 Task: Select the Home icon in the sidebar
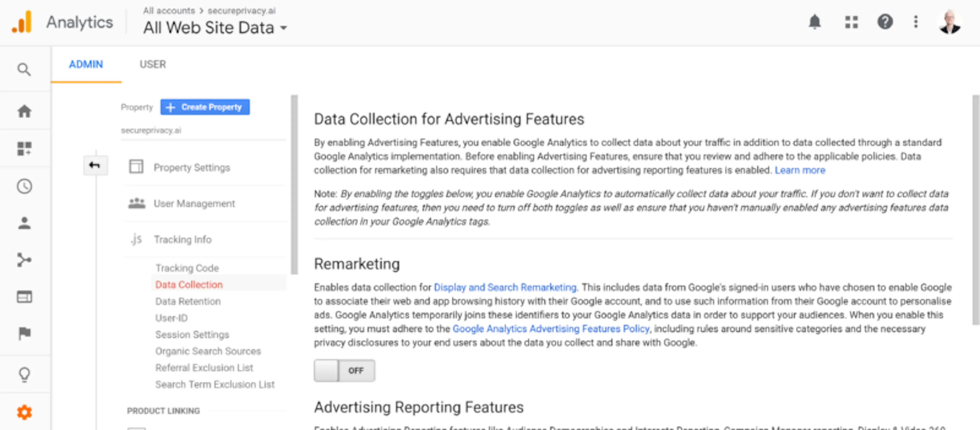tap(24, 111)
